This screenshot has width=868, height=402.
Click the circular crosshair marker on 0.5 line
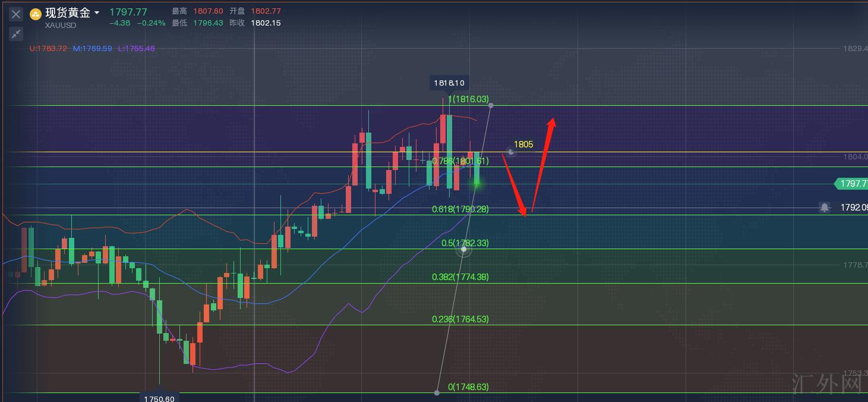[x=464, y=250]
